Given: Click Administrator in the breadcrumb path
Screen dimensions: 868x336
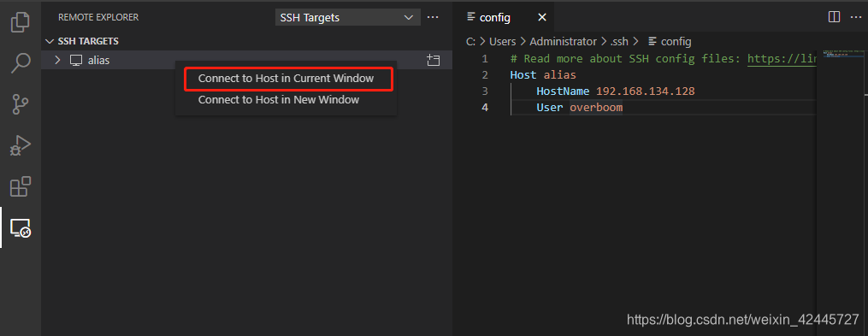Looking at the screenshot, I should [563, 42].
